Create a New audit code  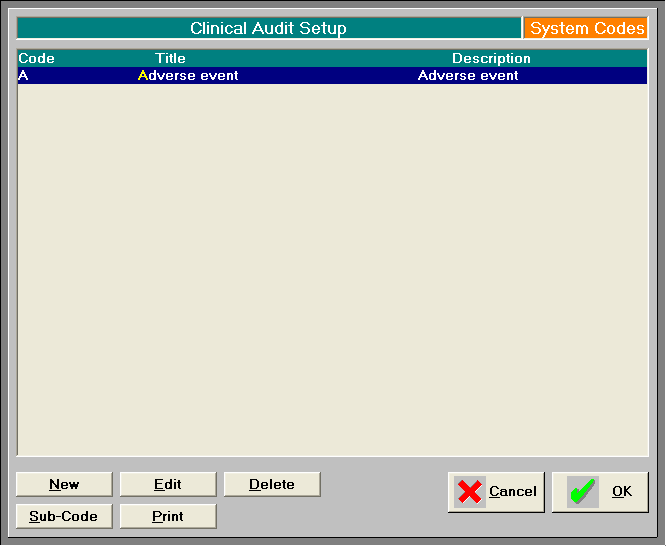point(64,484)
